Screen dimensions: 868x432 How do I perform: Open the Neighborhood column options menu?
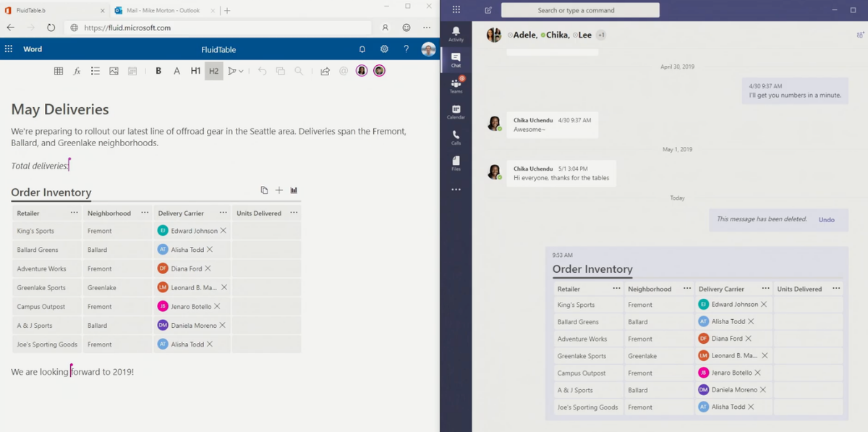145,213
